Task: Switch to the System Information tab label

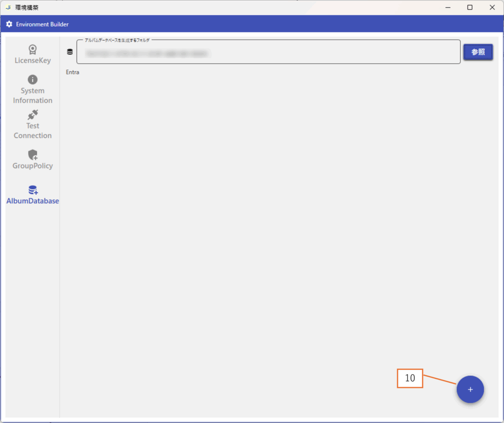Action: coord(32,96)
